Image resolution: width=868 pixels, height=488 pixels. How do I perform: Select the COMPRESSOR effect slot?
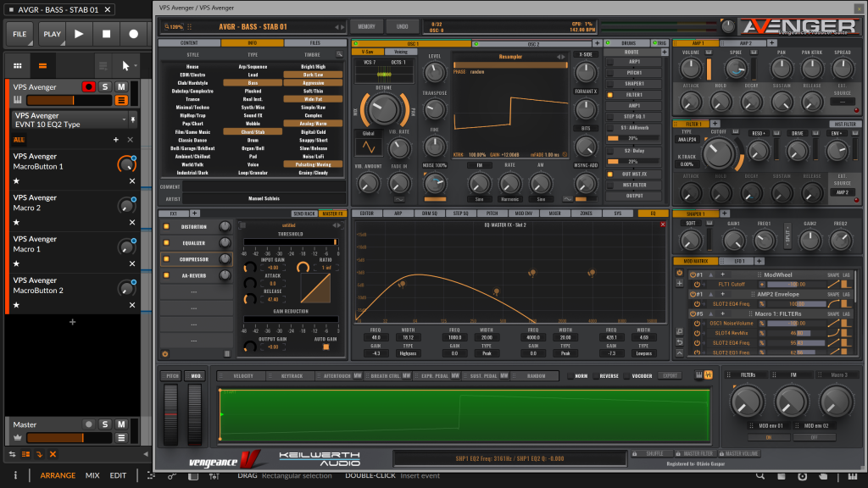(197, 259)
